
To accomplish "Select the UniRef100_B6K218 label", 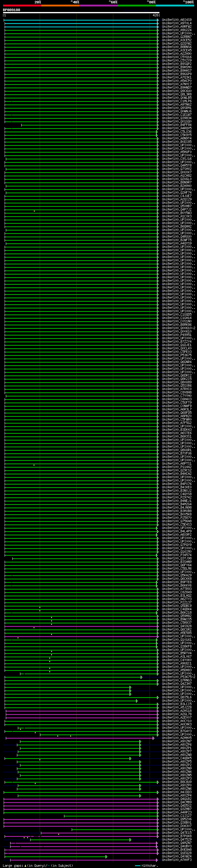I will [177, 612].
